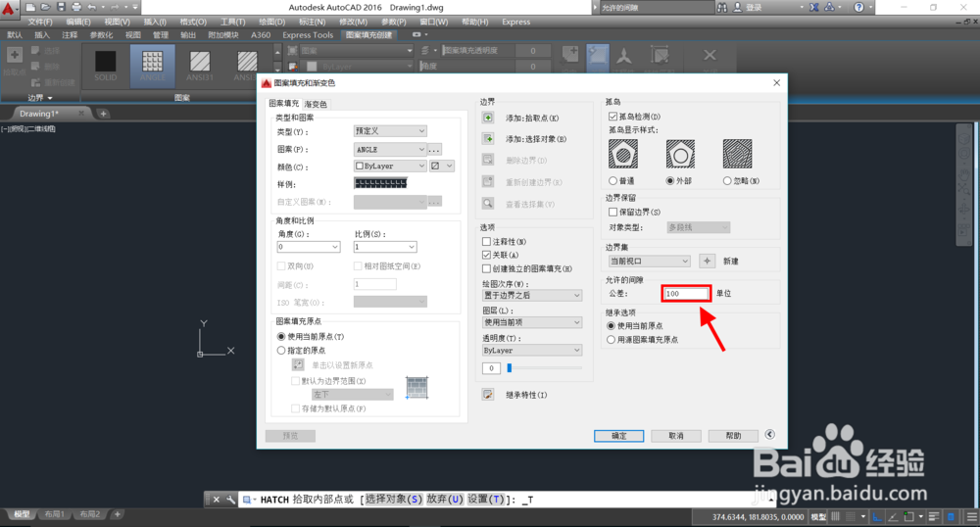Click the Add Pick Points (添加:拾取点) icon
This screenshot has width=980, height=527.
click(487, 118)
